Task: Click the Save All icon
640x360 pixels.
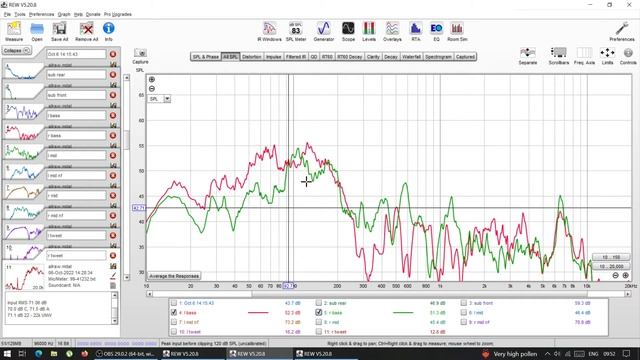Action: [x=59, y=31]
